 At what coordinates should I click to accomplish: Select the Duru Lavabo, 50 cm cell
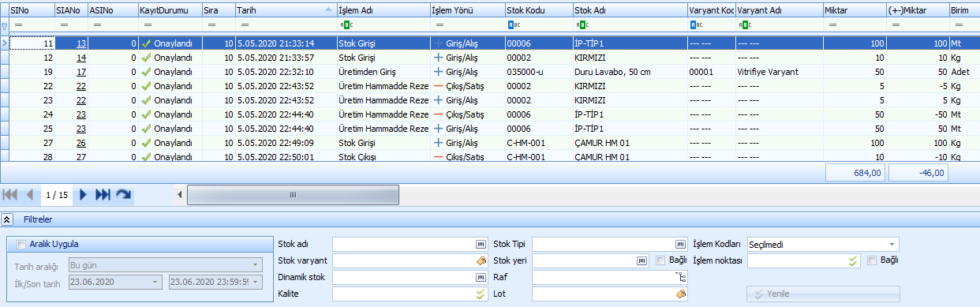coord(630,72)
